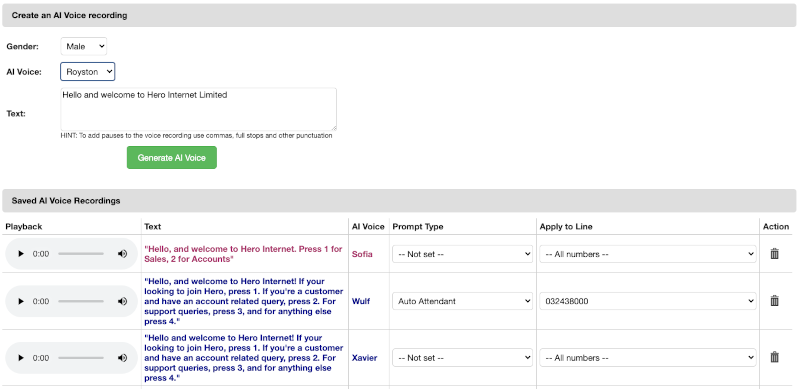The image size is (800, 389).
Task: Change Prompt Type for the Sofia recording
Action: [462, 254]
